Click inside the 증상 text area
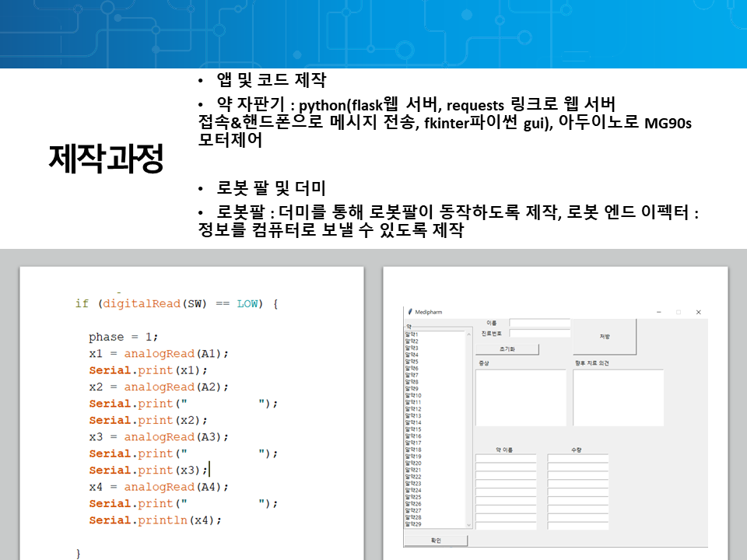747x560 pixels. [x=521, y=397]
